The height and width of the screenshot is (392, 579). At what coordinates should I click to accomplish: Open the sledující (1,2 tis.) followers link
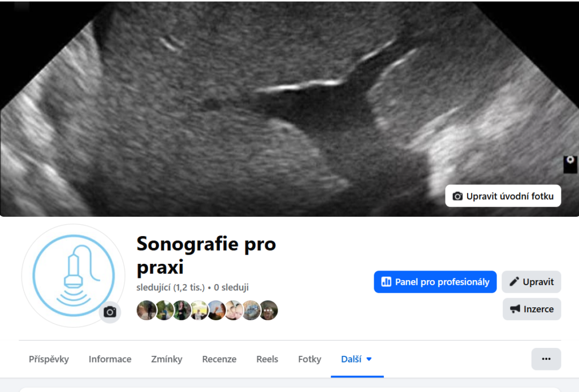click(x=170, y=288)
